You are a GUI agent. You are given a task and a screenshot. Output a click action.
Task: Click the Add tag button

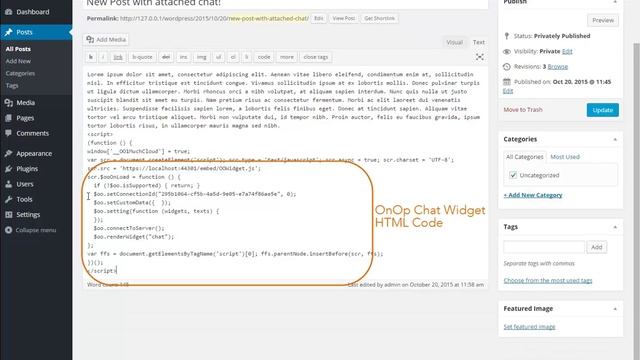[x=597, y=247]
